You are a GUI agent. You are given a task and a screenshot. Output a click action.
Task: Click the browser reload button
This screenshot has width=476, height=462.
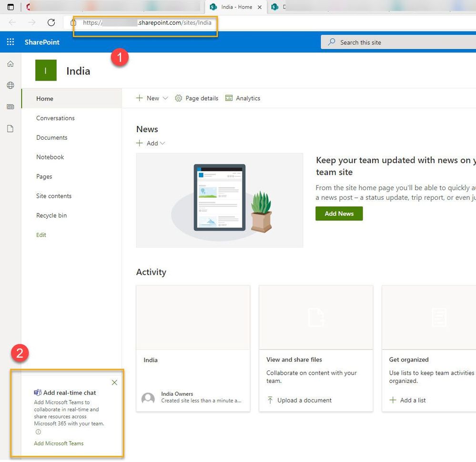point(51,22)
